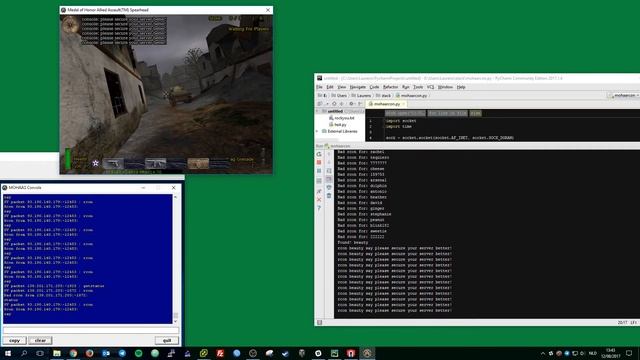The image size is (640, 360).
Task: Open Chrome from the taskbar
Action: (x=73, y=353)
